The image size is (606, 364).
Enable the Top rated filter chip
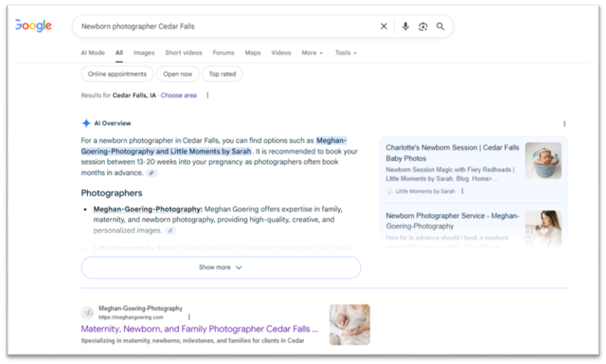[222, 74]
